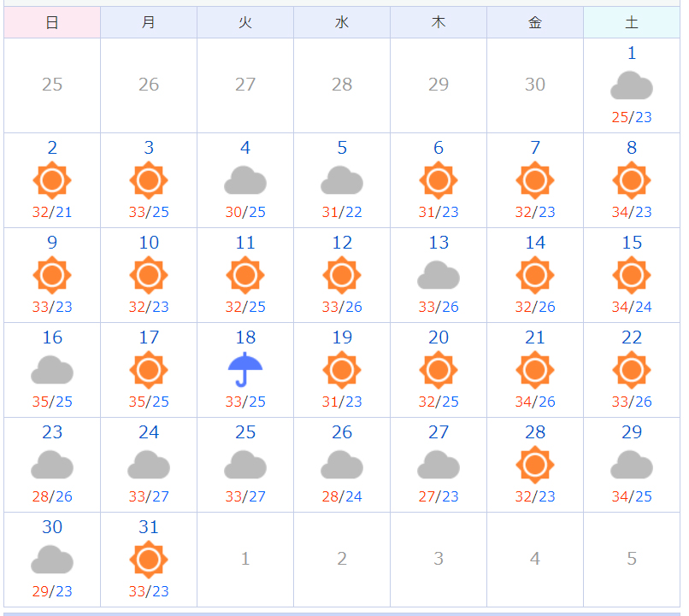The image size is (689, 616).
Task: Click the umbrella rain icon on day 18
Action: tap(245, 370)
